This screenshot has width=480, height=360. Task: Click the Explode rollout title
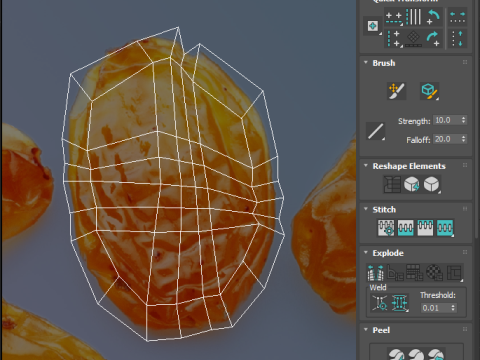[388, 253]
